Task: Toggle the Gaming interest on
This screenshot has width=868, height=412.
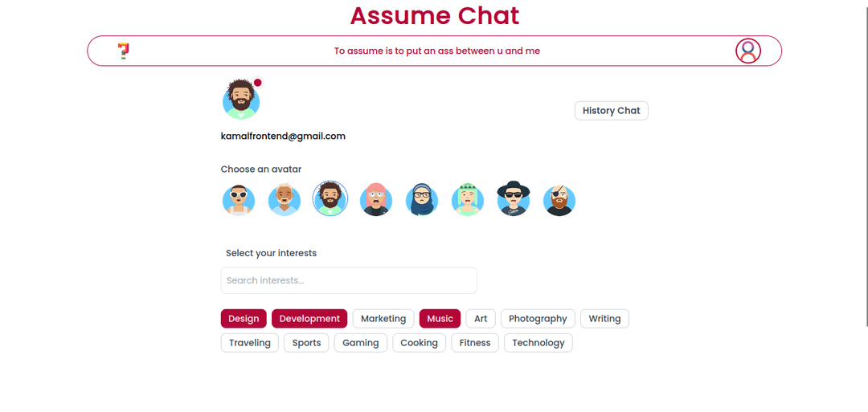Action: (360, 343)
